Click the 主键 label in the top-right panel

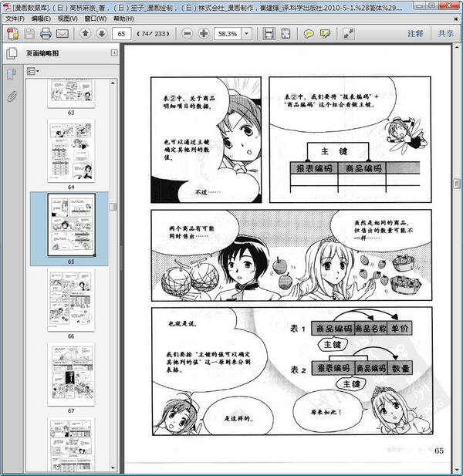[x=334, y=151]
